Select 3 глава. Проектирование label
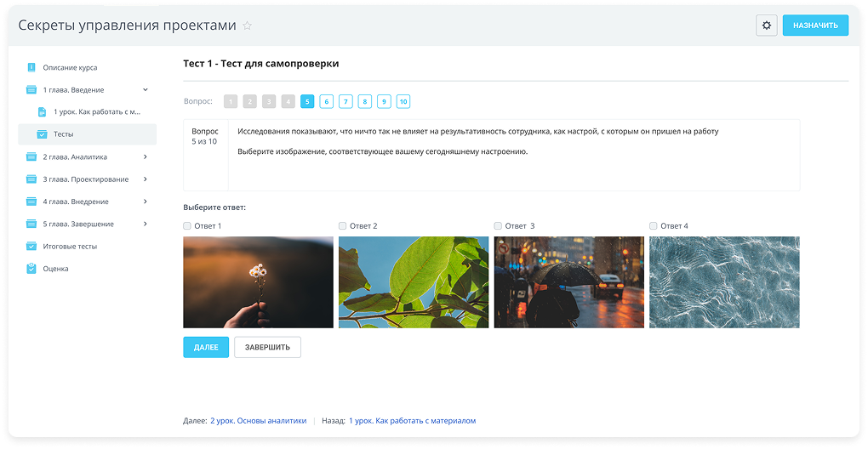 click(86, 179)
